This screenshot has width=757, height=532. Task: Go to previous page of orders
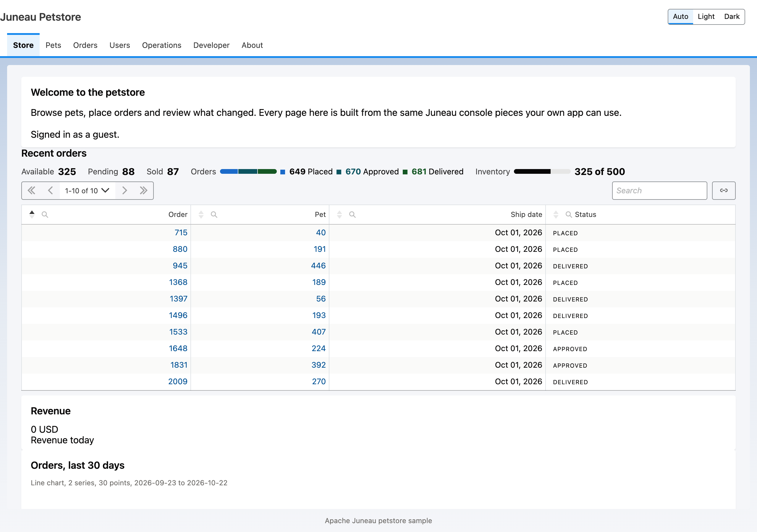(51, 191)
